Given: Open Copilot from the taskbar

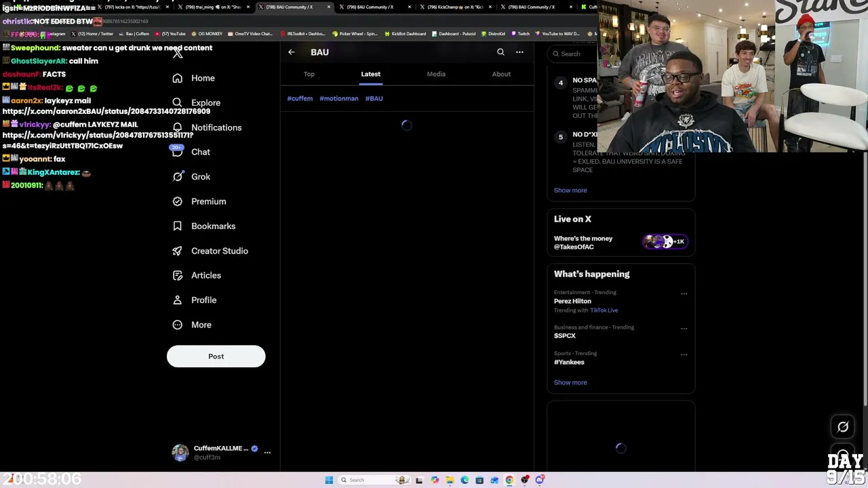Looking at the screenshot, I should click(435, 480).
